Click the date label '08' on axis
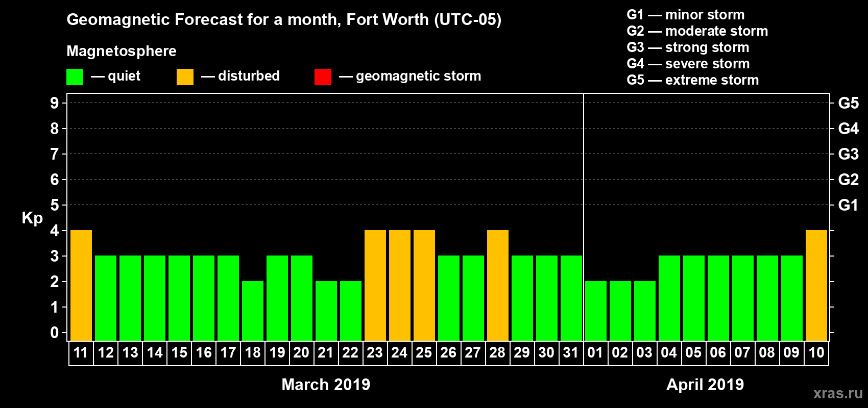This screenshot has width=868, height=408. click(767, 352)
